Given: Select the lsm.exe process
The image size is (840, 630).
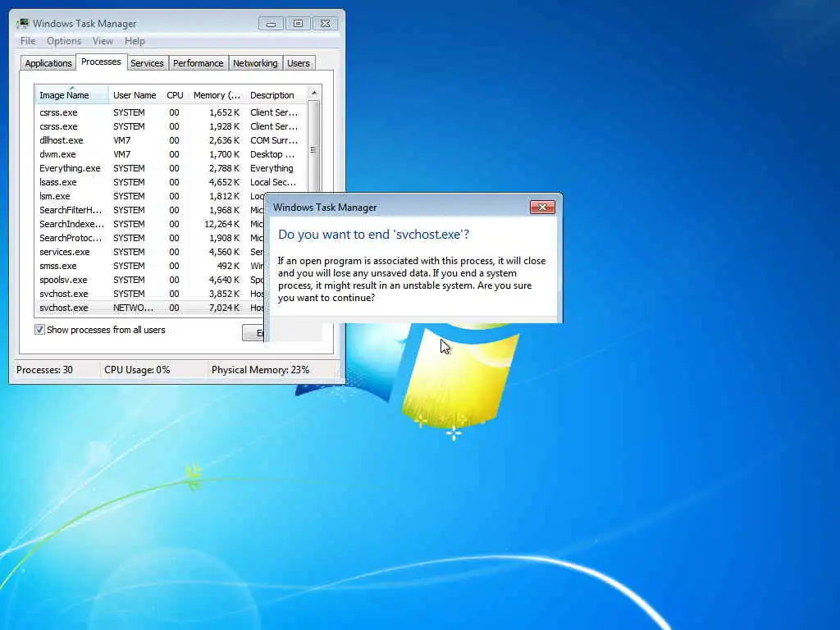Looking at the screenshot, I should [x=150, y=196].
